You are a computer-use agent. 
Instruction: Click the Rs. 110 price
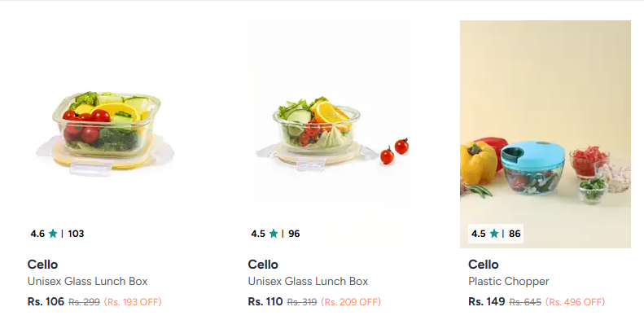265,302
